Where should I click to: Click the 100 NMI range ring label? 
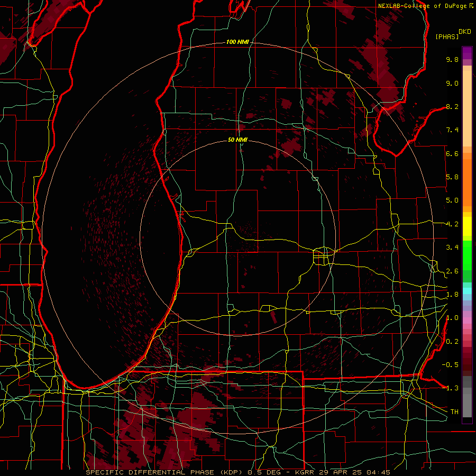[x=237, y=42]
